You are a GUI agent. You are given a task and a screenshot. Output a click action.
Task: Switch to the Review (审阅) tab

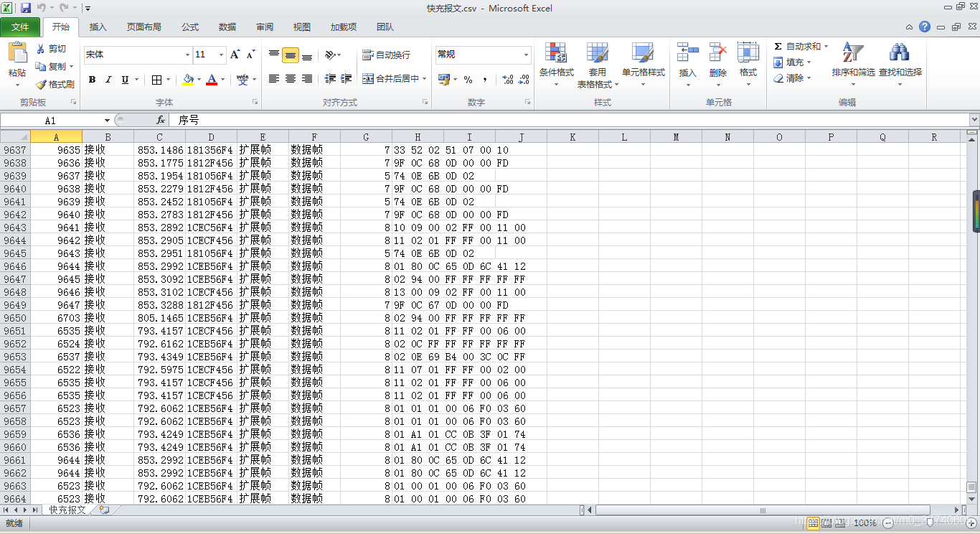coord(265,27)
